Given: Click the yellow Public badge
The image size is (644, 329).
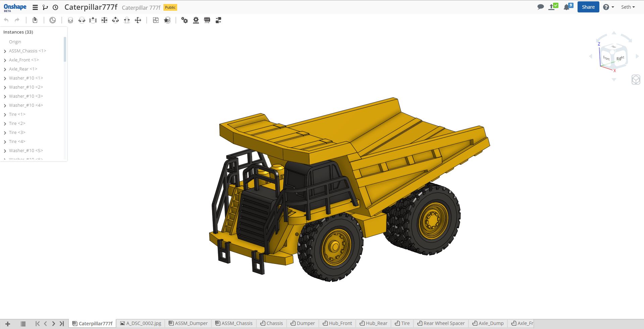Looking at the screenshot, I should [170, 7].
